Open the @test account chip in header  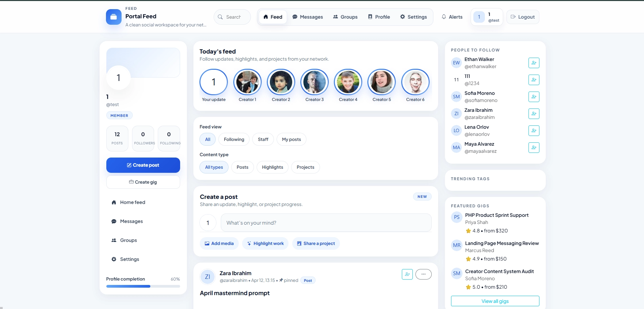tap(487, 17)
